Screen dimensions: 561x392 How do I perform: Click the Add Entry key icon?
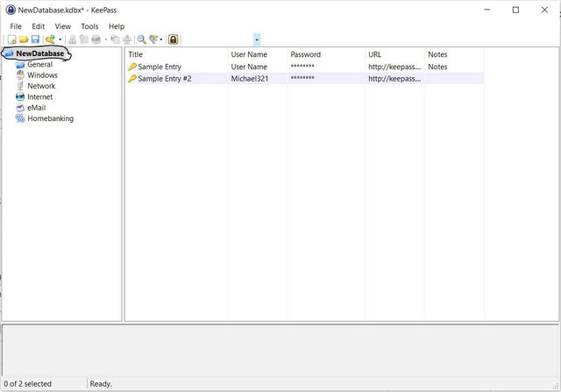tap(51, 39)
